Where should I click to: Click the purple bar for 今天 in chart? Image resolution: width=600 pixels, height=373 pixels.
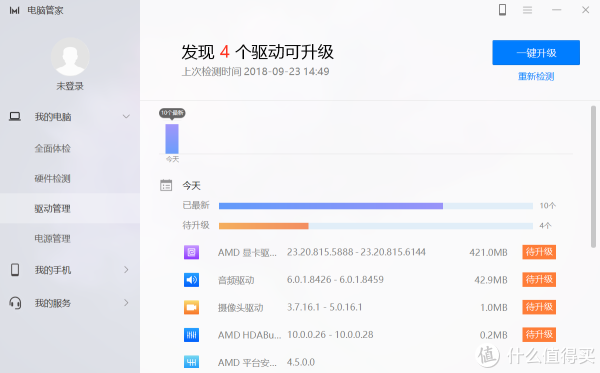pyautogui.click(x=172, y=138)
